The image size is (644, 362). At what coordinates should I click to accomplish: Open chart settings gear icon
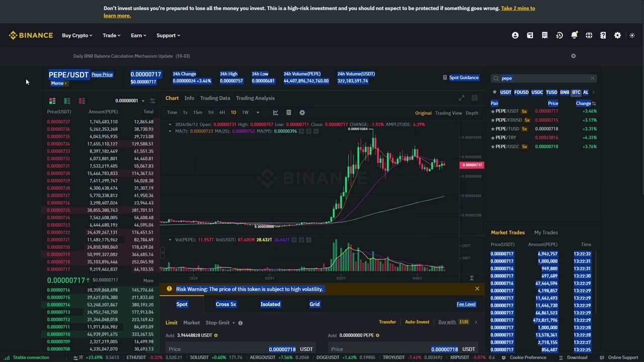pos(302,113)
